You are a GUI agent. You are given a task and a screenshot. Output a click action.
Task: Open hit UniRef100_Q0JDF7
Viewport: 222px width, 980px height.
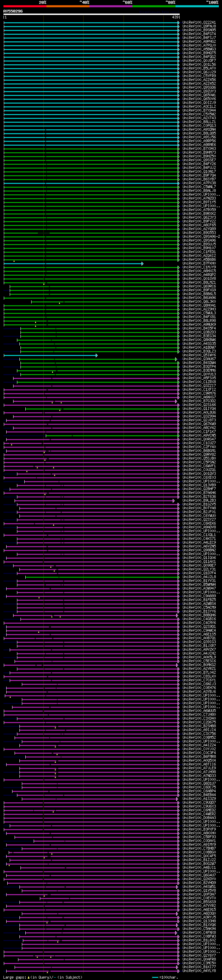(199, 60)
